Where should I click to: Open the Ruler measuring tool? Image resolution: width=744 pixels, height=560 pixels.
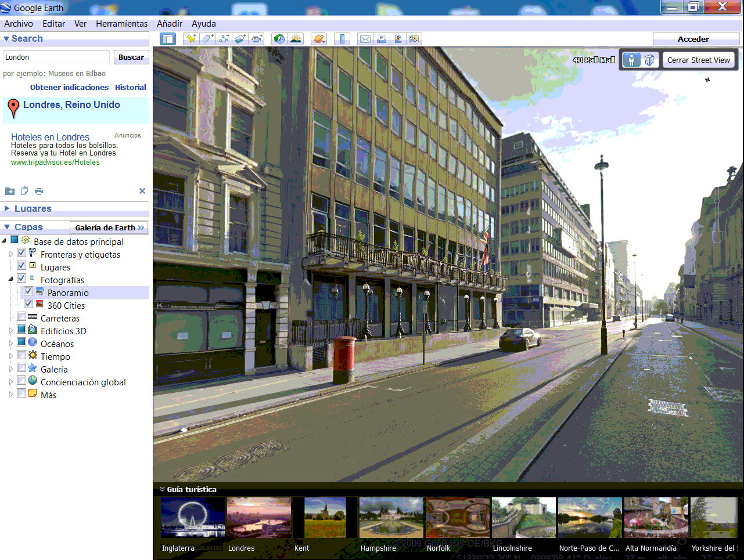tap(342, 38)
